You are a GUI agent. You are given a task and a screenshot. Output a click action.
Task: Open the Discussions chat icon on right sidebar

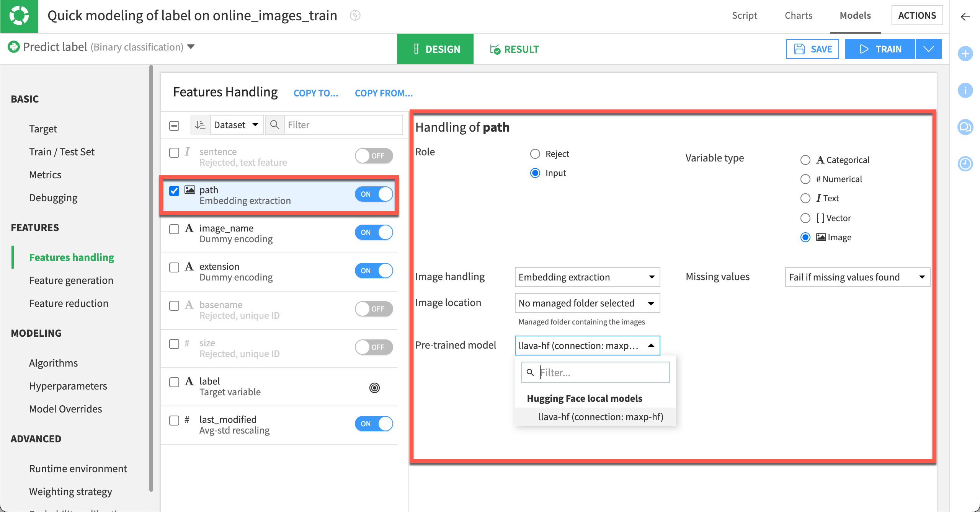(965, 127)
